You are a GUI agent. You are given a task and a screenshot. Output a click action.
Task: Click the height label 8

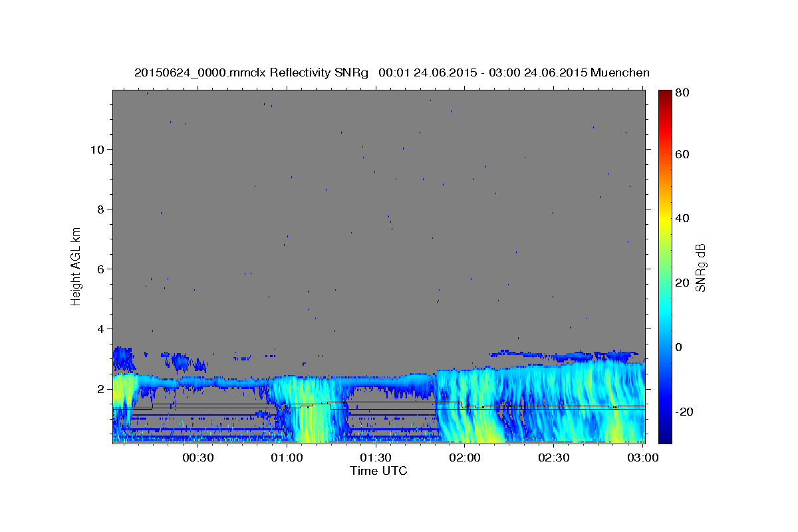102,209
